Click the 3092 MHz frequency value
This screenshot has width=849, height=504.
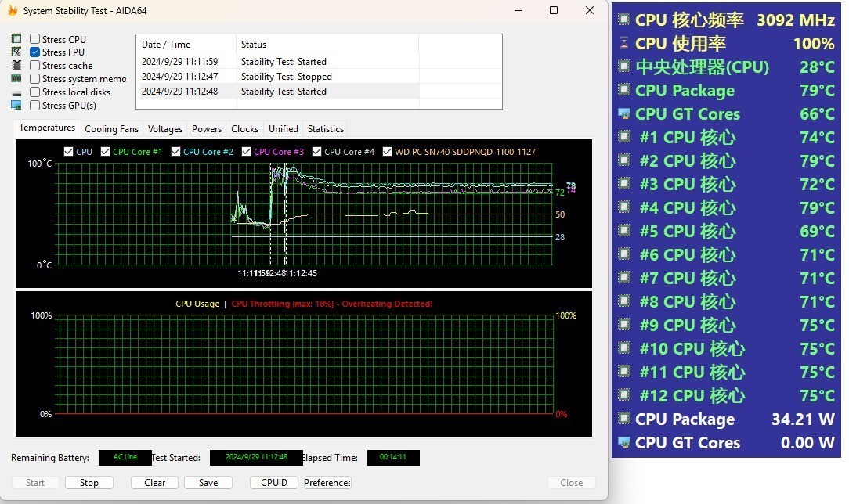[x=796, y=20]
